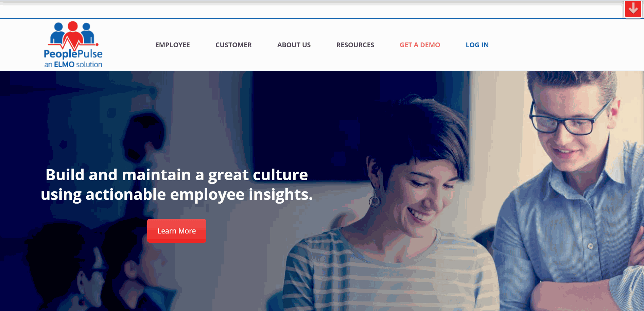Click the right blue figure in logo
This screenshot has height=311, width=644.
coord(88,33)
